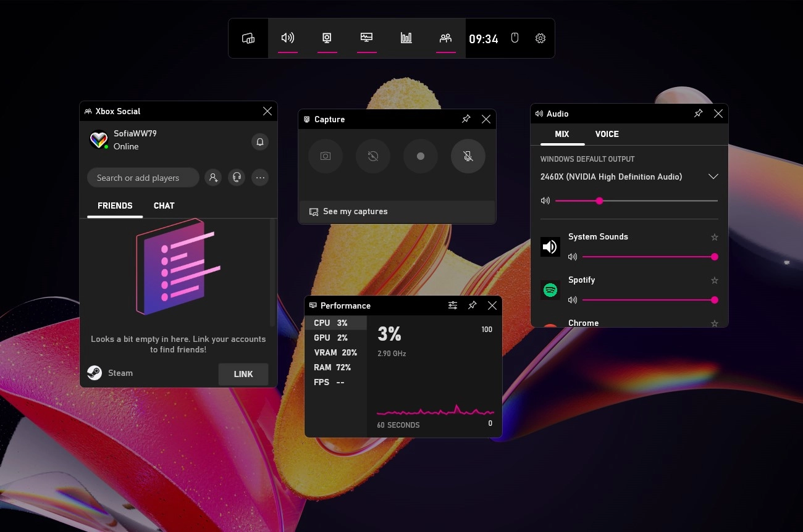Record the last 30 seconds
The height and width of the screenshot is (532, 803).
coord(373,156)
